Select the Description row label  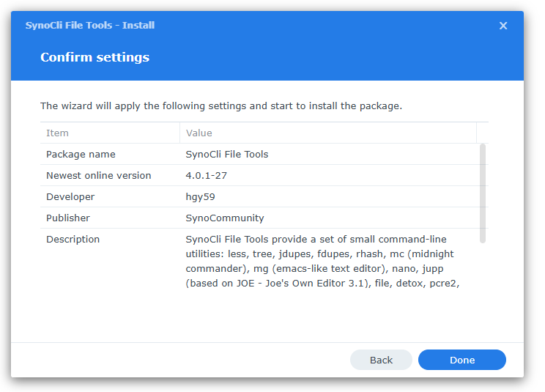pos(73,239)
